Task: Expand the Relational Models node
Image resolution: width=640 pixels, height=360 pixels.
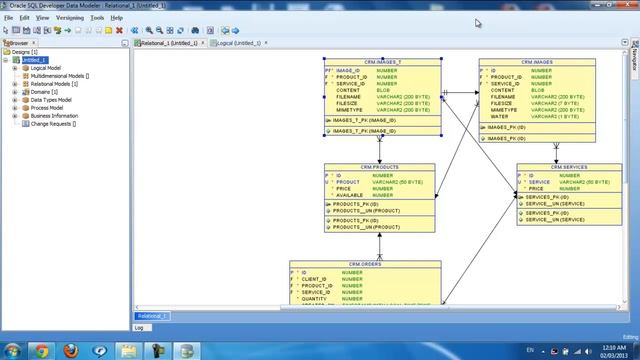Action: coord(15,84)
